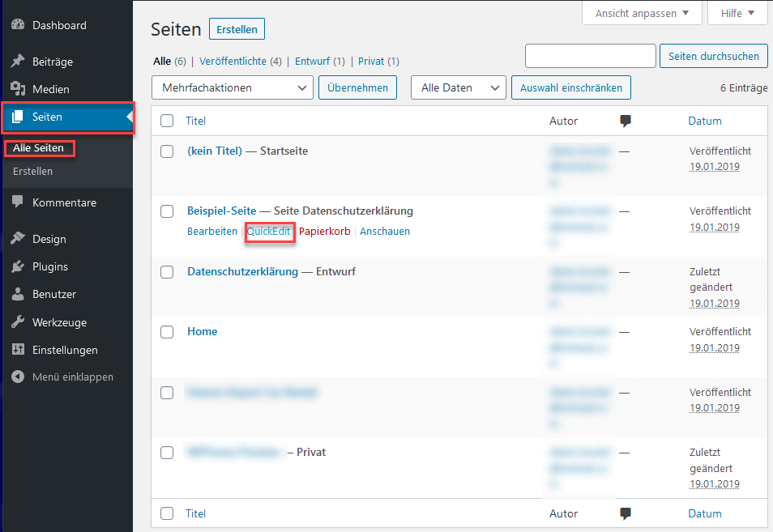Expand the Ansicht anpassen panel
The height and width of the screenshot is (532, 773).
click(x=642, y=13)
